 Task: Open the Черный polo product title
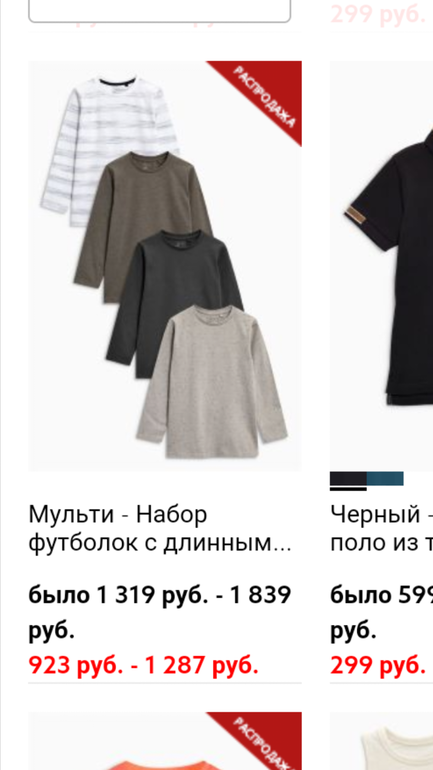(381, 528)
